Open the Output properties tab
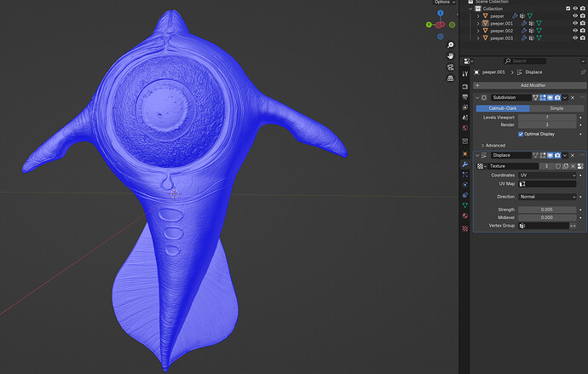The height and width of the screenshot is (374, 588). tap(465, 97)
